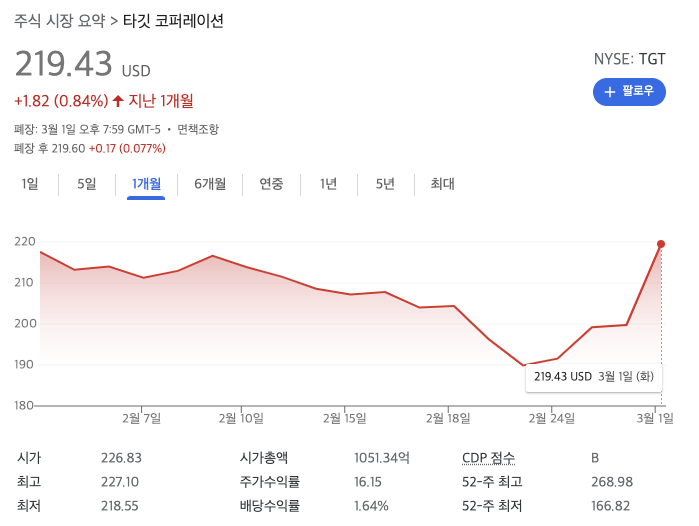Click the 2월 10일 date axis label
The image size is (699, 526).
click(x=241, y=418)
